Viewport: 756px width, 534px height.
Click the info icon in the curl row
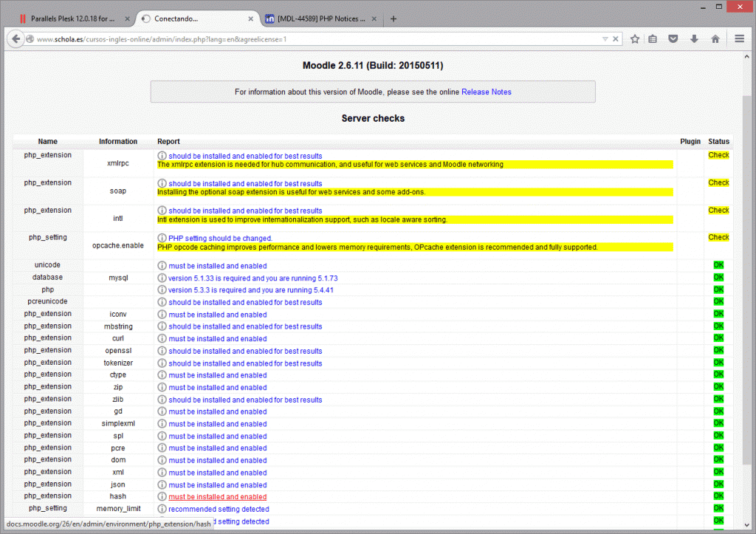[x=162, y=338]
